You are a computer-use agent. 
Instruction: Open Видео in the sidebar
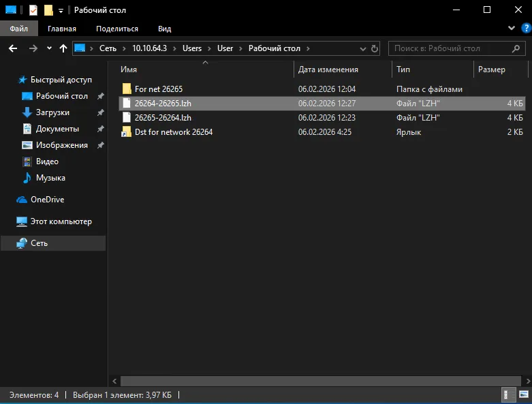coord(47,161)
